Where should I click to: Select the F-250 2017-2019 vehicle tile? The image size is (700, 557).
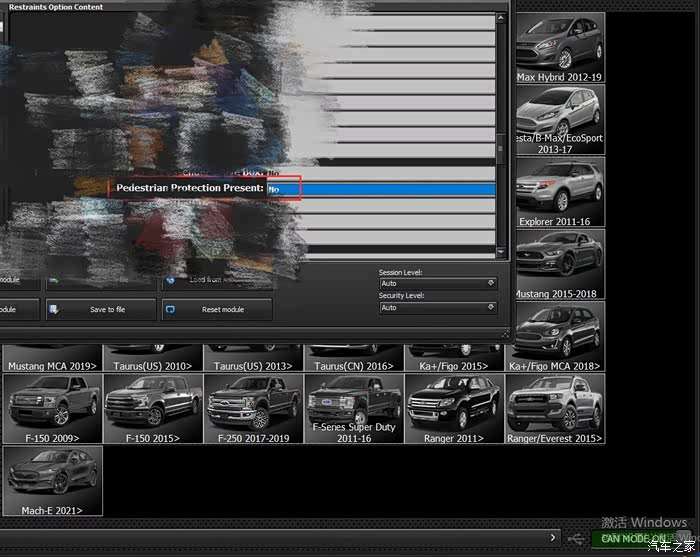click(x=253, y=409)
